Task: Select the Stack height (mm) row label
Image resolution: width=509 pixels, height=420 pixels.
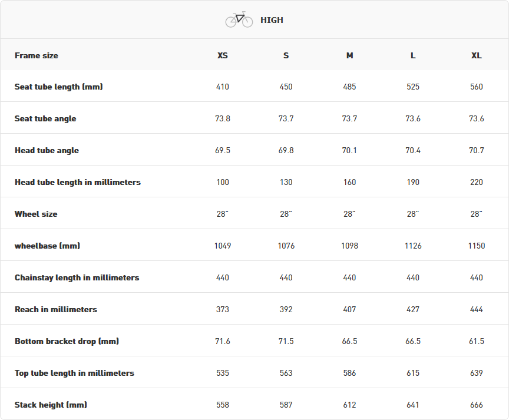Action: click(51, 405)
